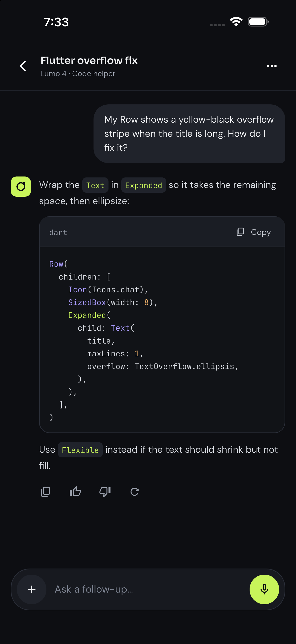The width and height of the screenshot is (296, 644).
Task: Tap the 'maxLines: 1,' code line
Action: (115, 353)
